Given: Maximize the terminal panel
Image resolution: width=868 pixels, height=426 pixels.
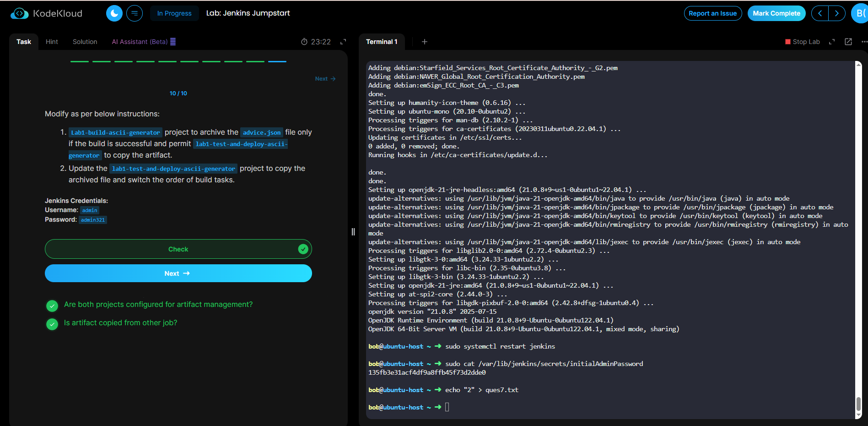Looking at the screenshot, I should click(832, 42).
